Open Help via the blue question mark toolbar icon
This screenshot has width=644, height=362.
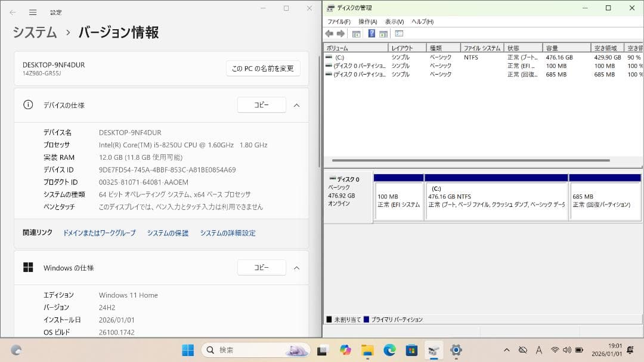point(371,33)
